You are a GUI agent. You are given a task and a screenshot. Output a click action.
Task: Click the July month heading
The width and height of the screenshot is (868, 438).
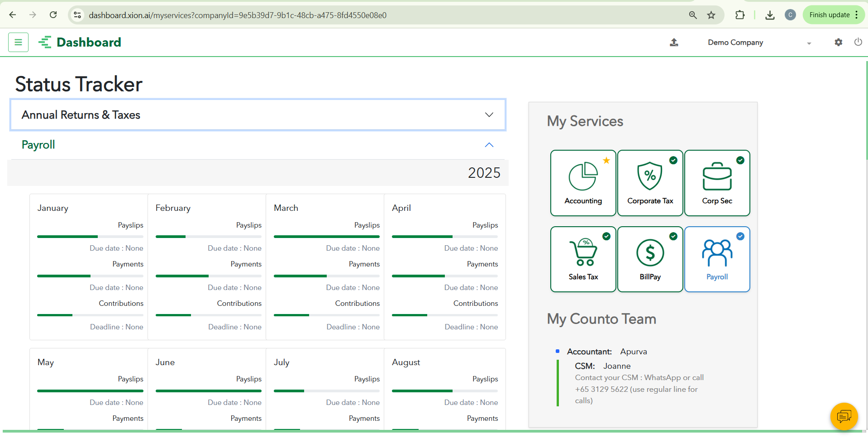tap(281, 362)
